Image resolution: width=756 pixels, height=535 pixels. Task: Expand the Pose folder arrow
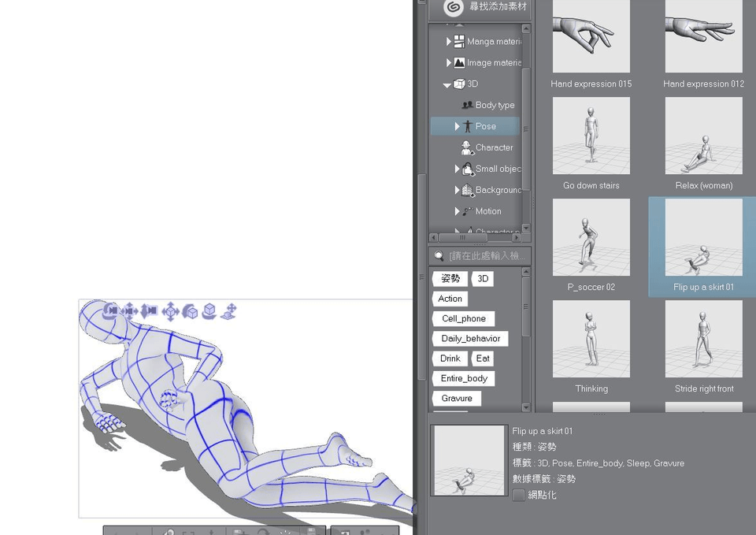click(x=457, y=126)
